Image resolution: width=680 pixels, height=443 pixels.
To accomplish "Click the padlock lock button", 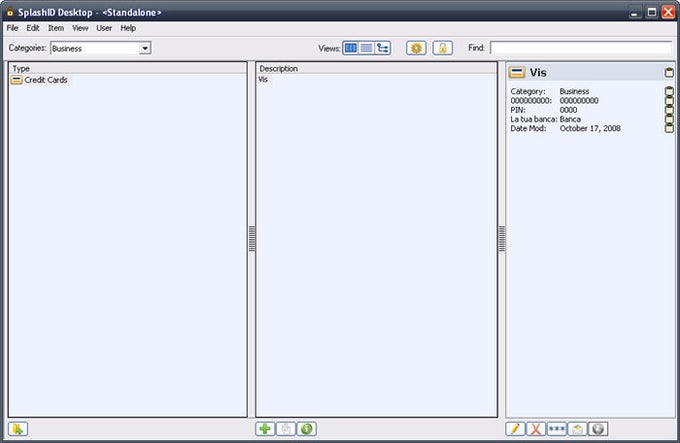I will tap(442, 48).
